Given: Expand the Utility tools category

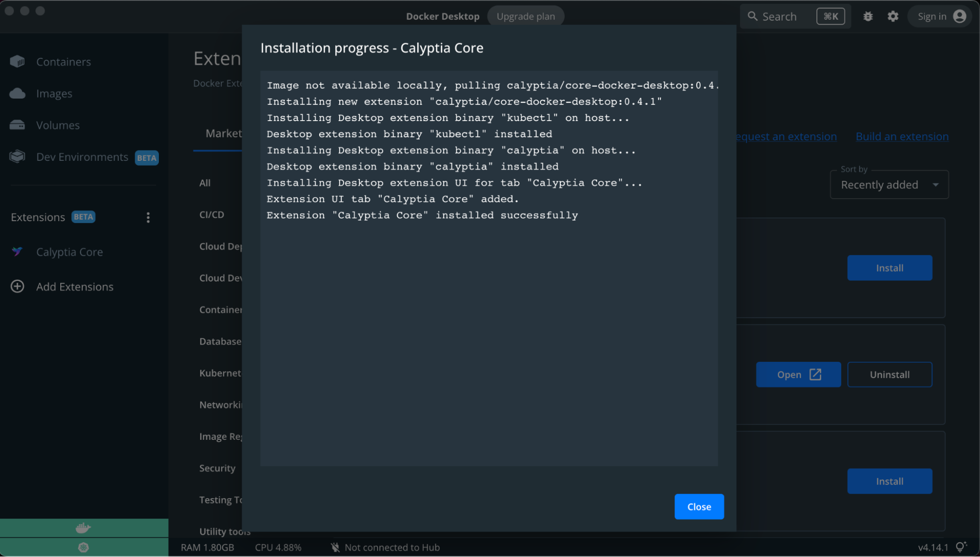Looking at the screenshot, I should point(225,532).
